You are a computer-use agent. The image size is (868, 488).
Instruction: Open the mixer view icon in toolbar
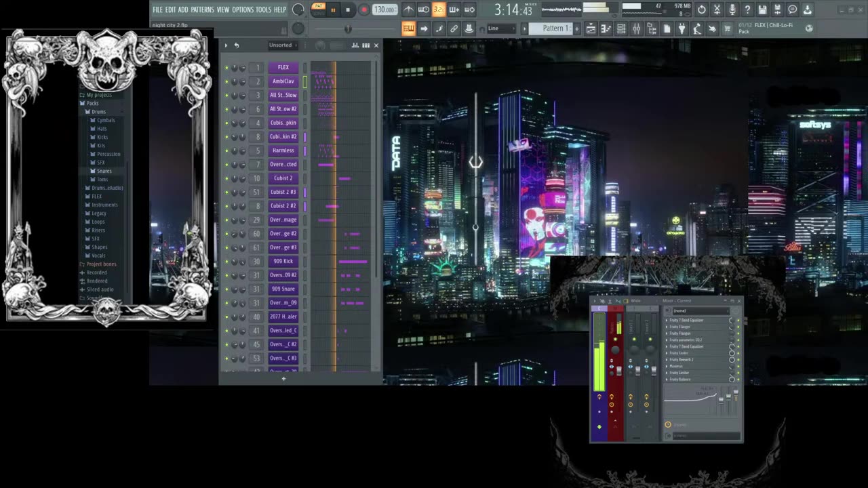pyautogui.click(x=637, y=28)
